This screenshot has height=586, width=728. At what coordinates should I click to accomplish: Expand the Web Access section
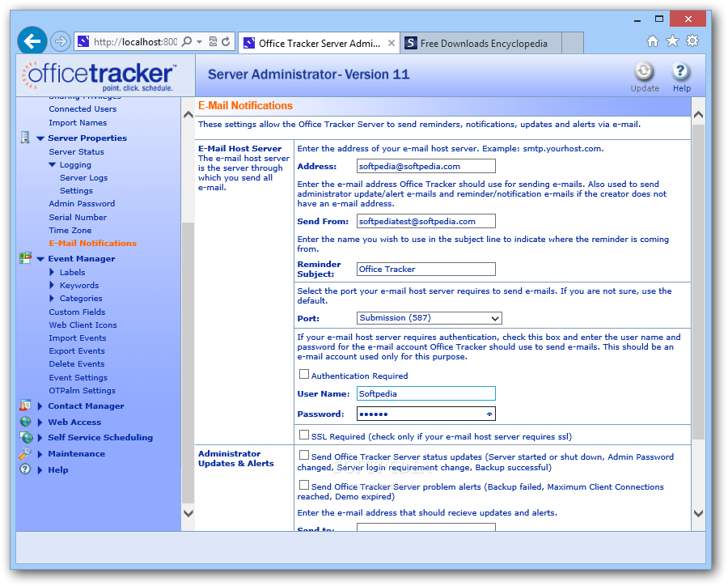(40, 422)
